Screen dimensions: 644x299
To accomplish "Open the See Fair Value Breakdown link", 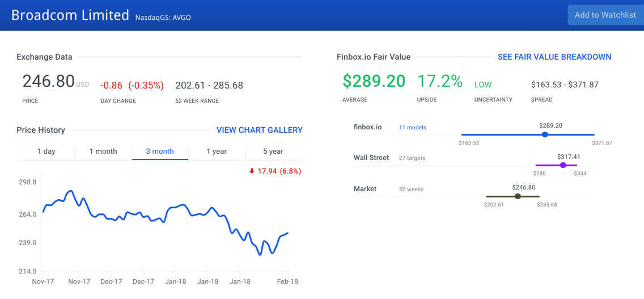I will pyautogui.click(x=554, y=57).
